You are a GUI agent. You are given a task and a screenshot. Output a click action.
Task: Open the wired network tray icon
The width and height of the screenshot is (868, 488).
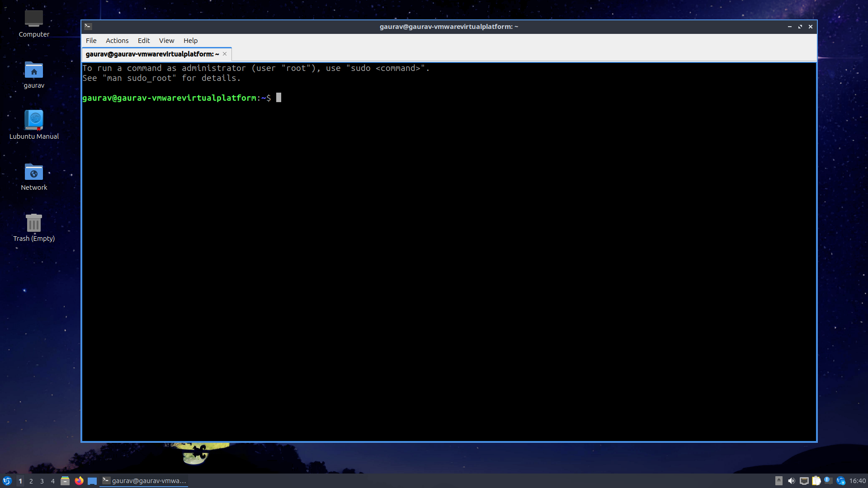point(804,481)
